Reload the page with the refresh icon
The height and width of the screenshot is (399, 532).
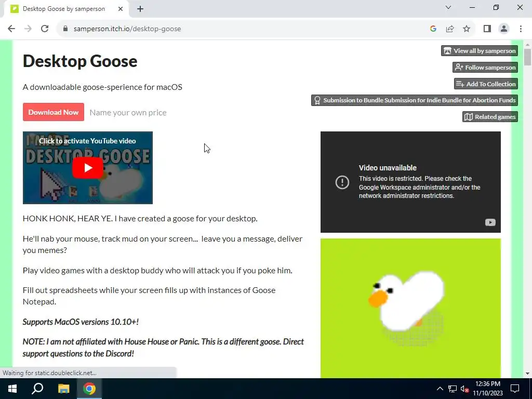(x=45, y=29)
